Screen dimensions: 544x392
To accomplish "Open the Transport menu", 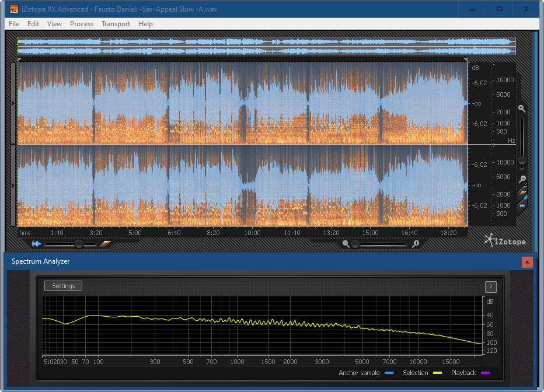I will coord(116,24).
